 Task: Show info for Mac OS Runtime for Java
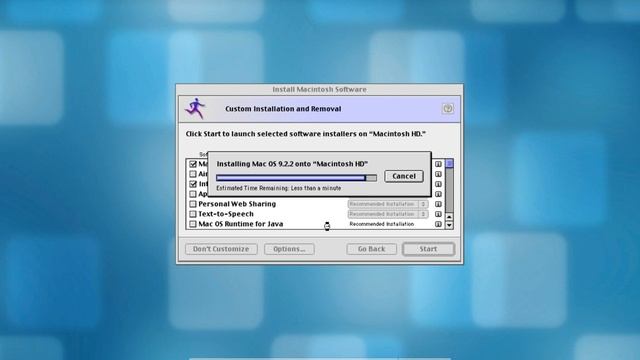(x=438, y=224)
